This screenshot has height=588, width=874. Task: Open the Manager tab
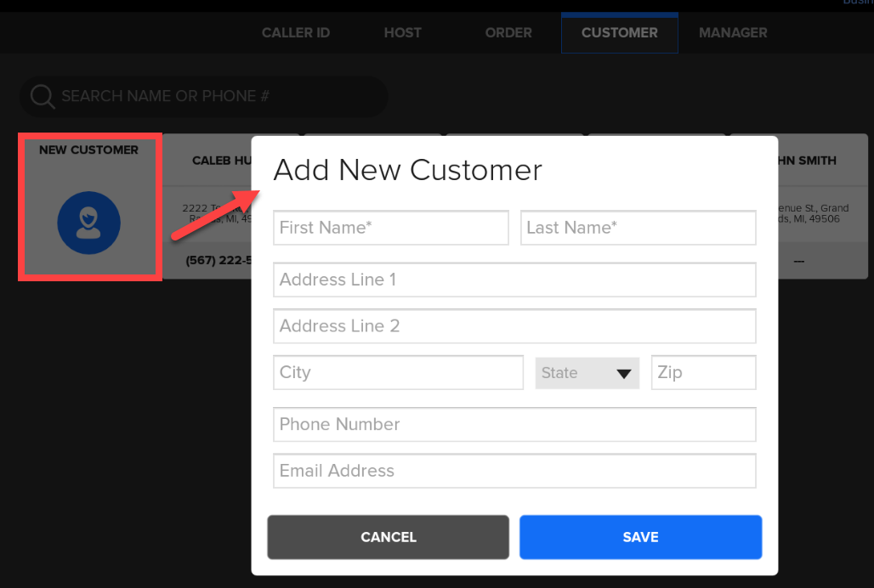click(733, 33)
